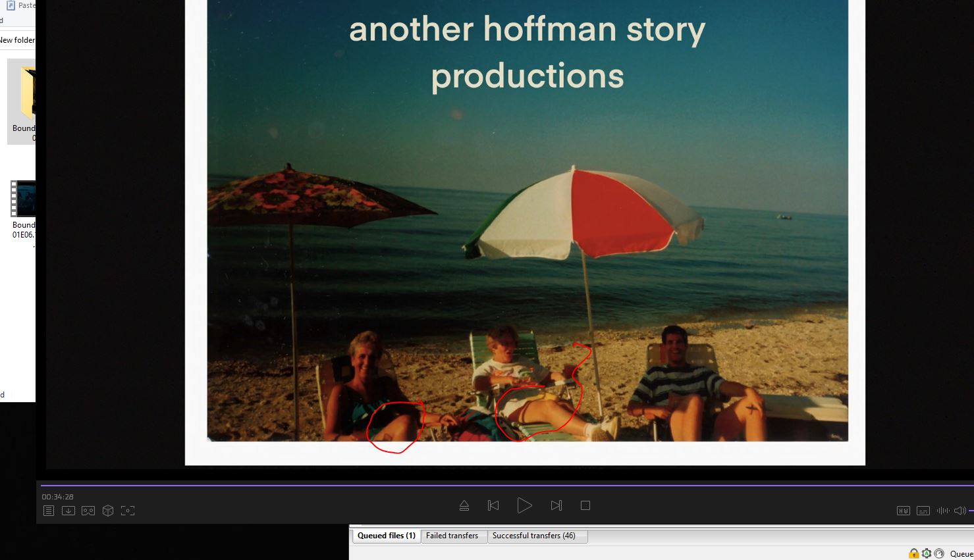Enable VR 360 mode icon
This screenshot has height=560, width=974.
coord(88,511)
